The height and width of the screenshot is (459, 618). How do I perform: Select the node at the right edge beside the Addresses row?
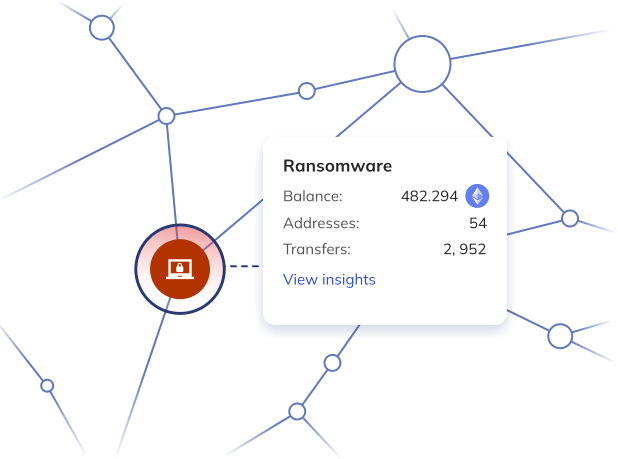[570, 218]
